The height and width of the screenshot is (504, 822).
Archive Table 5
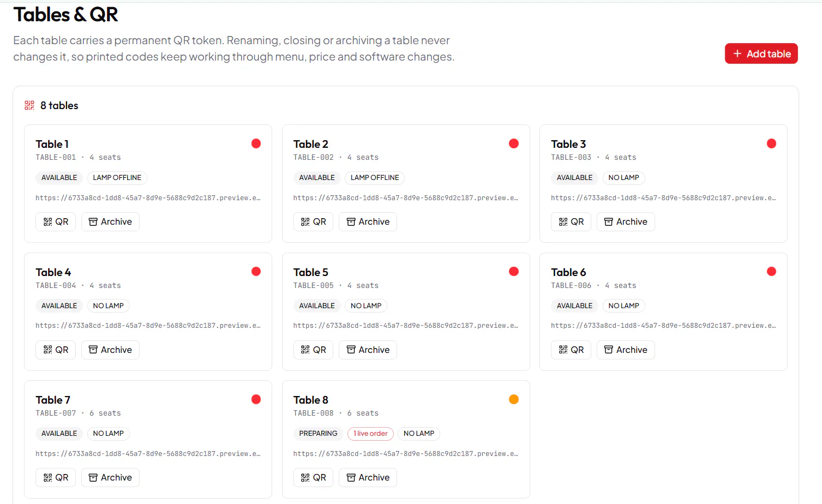click(x=368, y=350)
